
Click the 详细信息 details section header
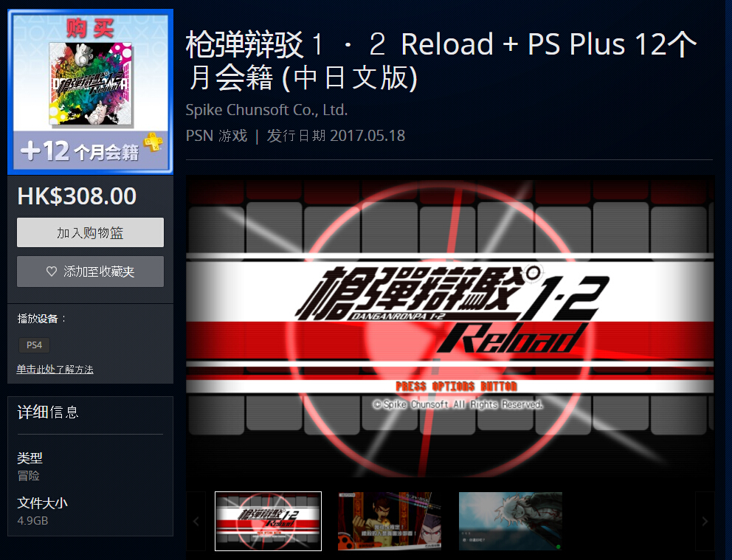click(x=48, y=412)
